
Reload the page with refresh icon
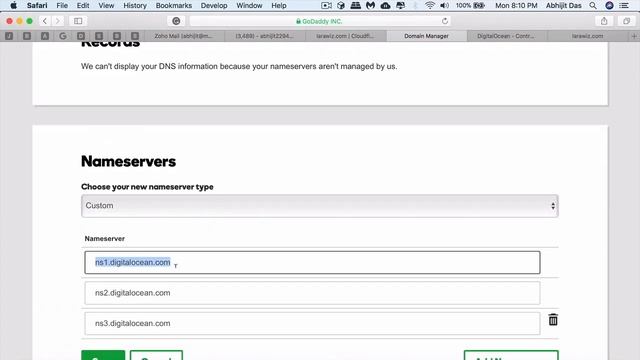click(x=445, y=21)
